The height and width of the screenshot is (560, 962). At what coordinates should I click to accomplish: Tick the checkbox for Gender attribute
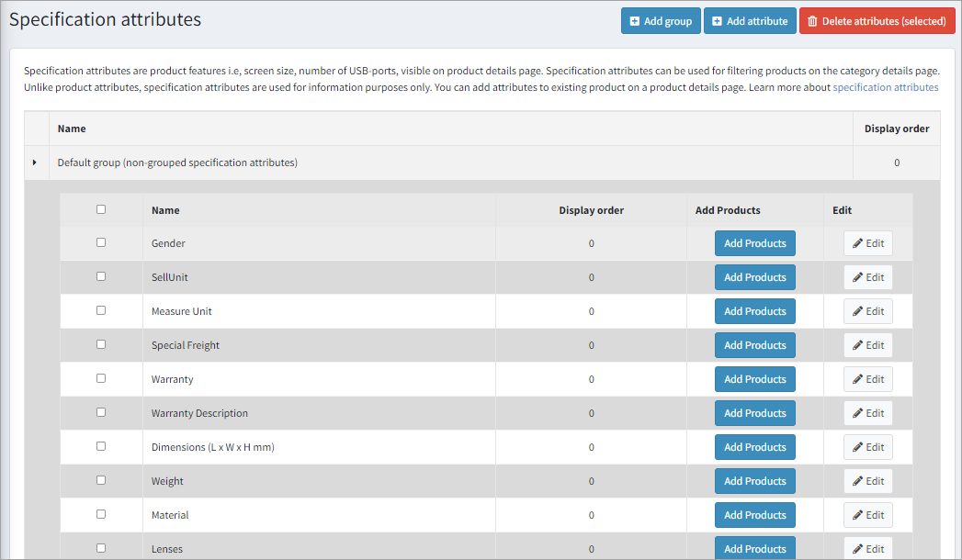101,242
